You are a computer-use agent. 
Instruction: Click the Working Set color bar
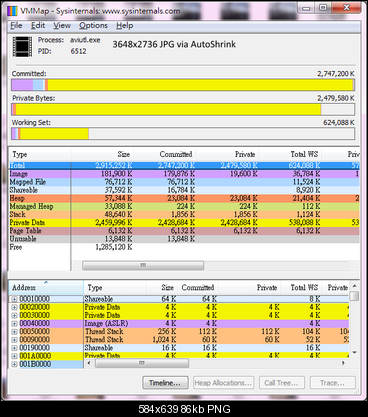tap(183, 134)
